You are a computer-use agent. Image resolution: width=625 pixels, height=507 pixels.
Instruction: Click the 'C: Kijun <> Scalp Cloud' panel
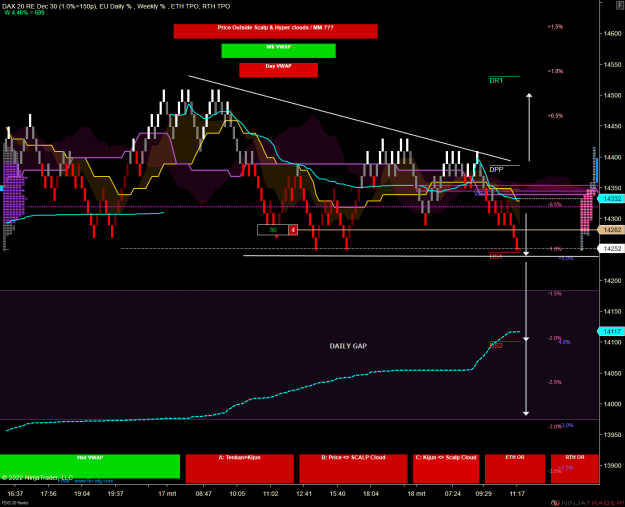(446, 468)
